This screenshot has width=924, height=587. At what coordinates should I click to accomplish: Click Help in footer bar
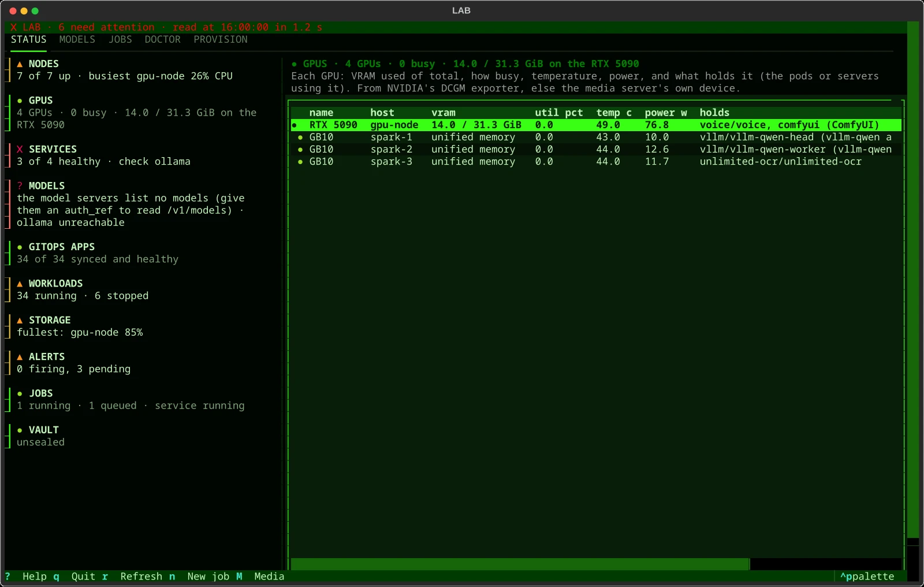click(x=34, y=577)
